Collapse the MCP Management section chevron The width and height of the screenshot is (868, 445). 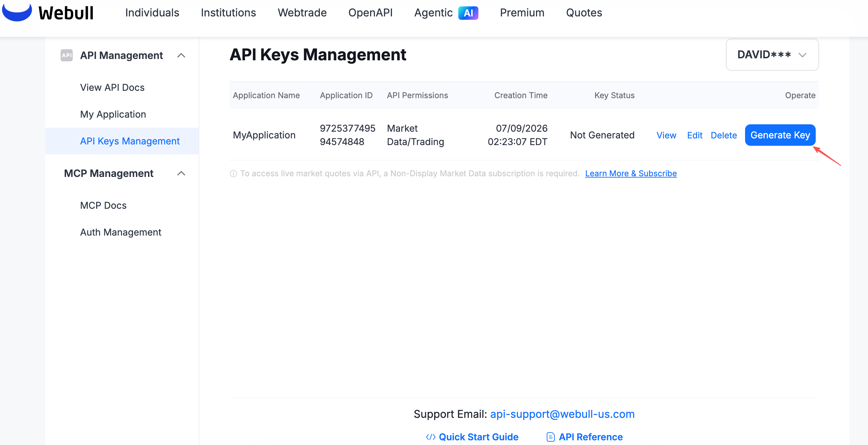click(x=181, y=173)
